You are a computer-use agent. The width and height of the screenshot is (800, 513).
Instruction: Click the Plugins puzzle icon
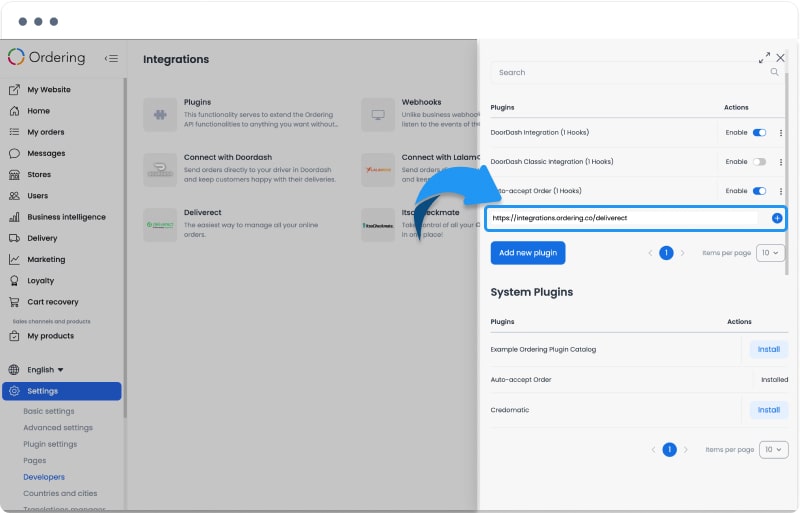click(x=160, y=115)
